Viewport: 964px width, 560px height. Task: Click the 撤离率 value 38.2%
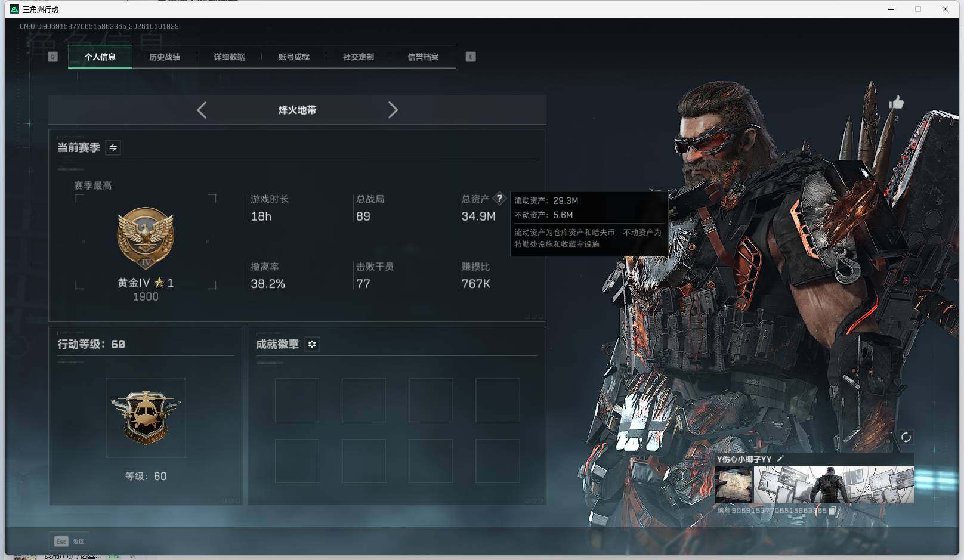[267, 284]
